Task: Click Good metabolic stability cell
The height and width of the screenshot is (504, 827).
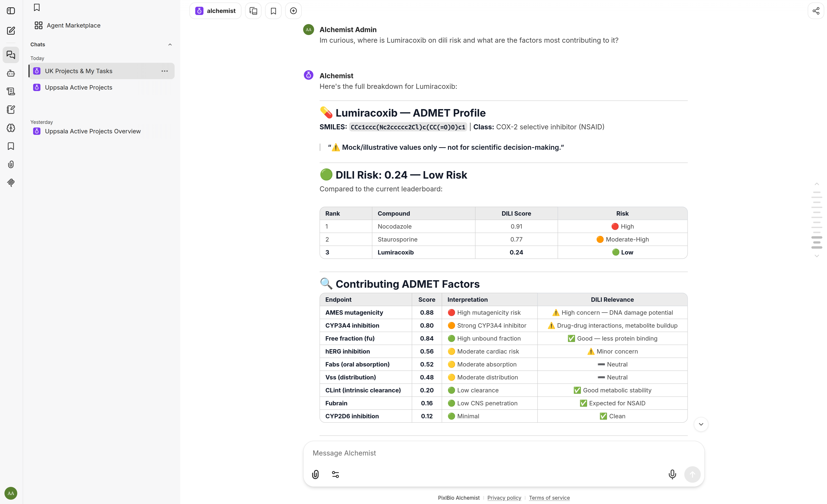Action: point(612,390)
